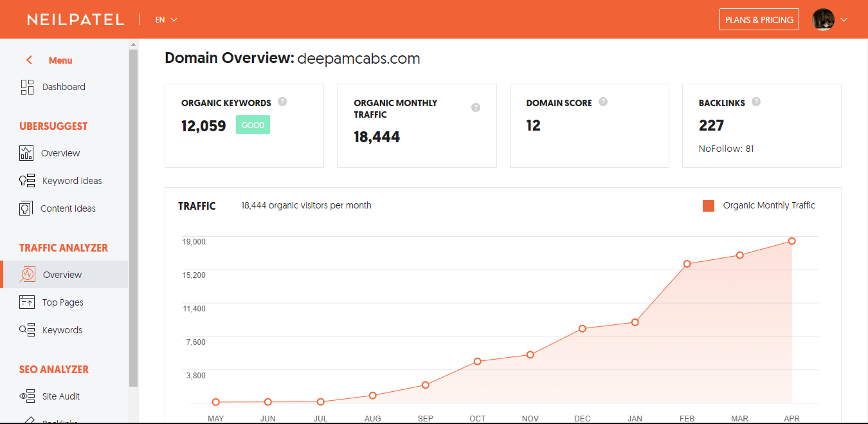Click the JUL data point on chart
Image resolution: width=868 pixels, height=424 pixels.
tap(320, 402)
